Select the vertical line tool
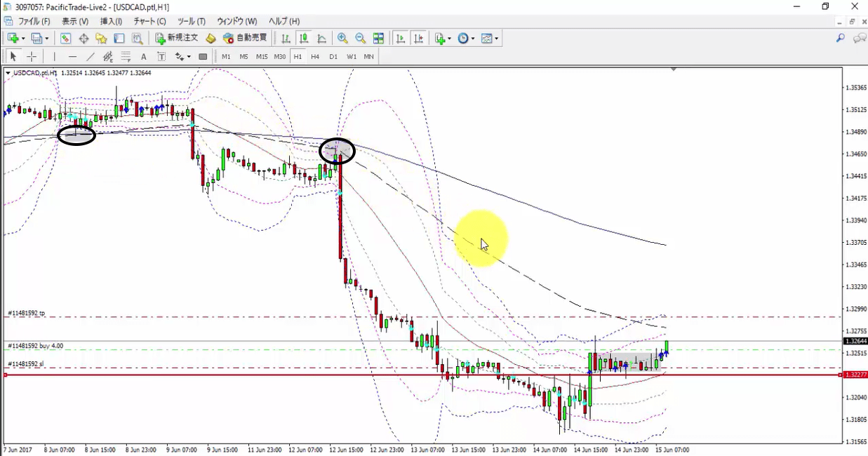The height and width of the screenshot is (456, 868). (54, 57)
